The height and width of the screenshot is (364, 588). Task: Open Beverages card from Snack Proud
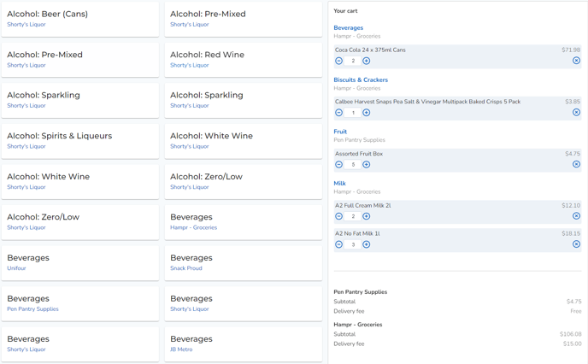(x=243, y=262)
